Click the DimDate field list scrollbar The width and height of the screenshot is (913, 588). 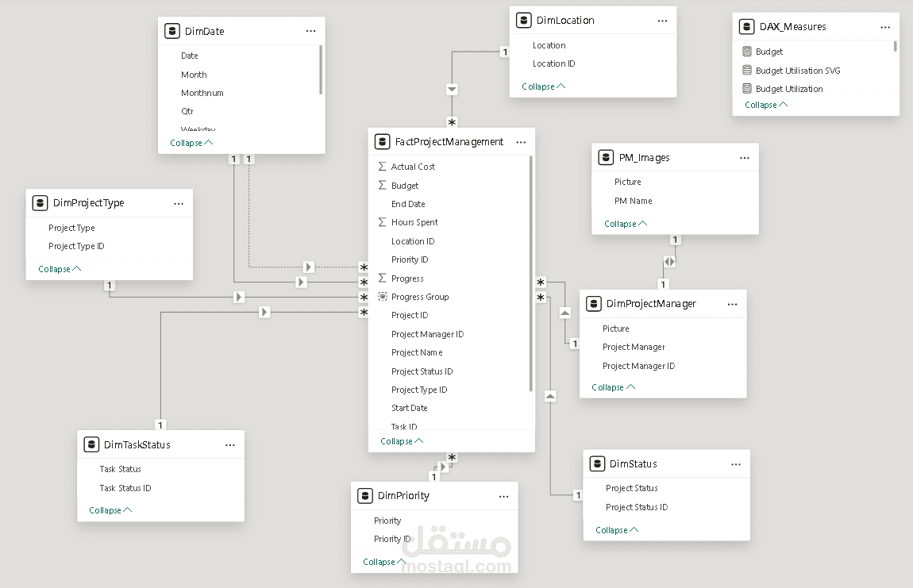click(320, 70)
